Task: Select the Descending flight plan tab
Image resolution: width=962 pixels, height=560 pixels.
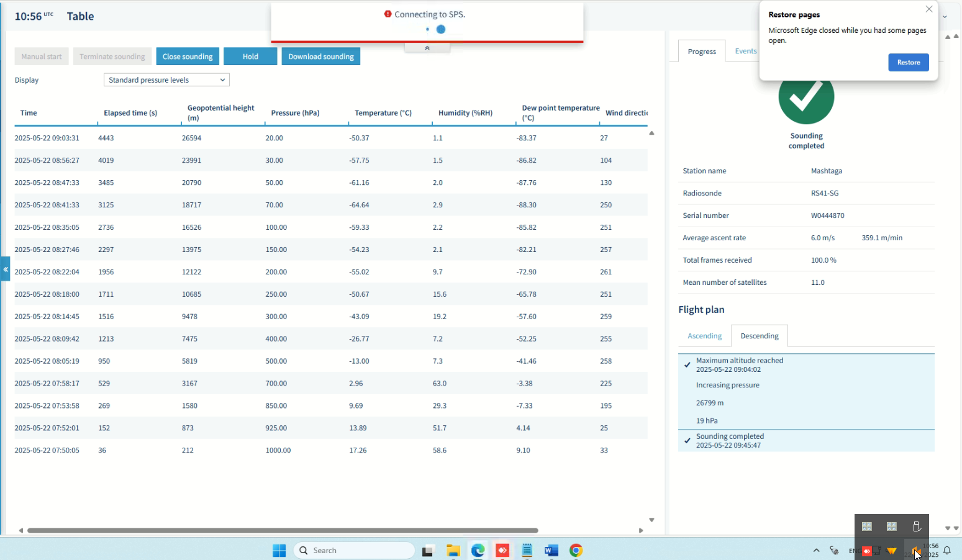Action: click(760, 336)
